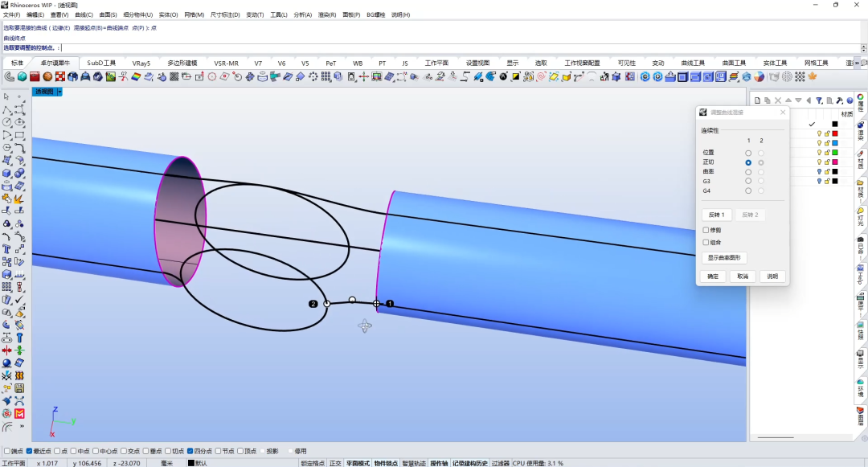Select the pointer arrow tool in left sidebar

pos(6,96)
